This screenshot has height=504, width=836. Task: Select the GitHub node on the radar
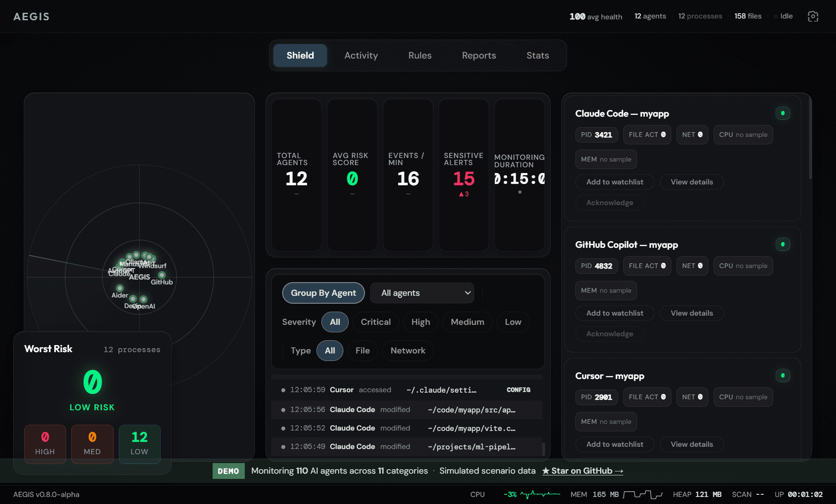coord(162,275)
